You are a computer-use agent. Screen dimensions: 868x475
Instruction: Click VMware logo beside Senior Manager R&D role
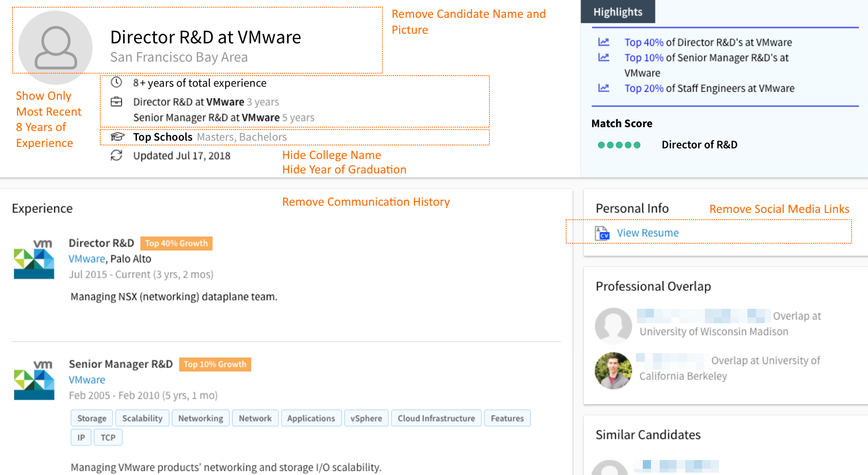tap(34, 380)
